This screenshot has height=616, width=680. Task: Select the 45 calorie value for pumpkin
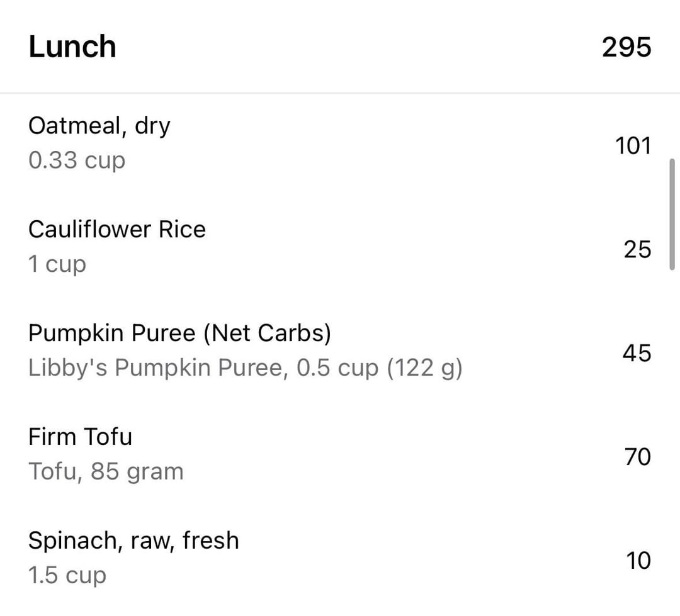click(636, 353)
